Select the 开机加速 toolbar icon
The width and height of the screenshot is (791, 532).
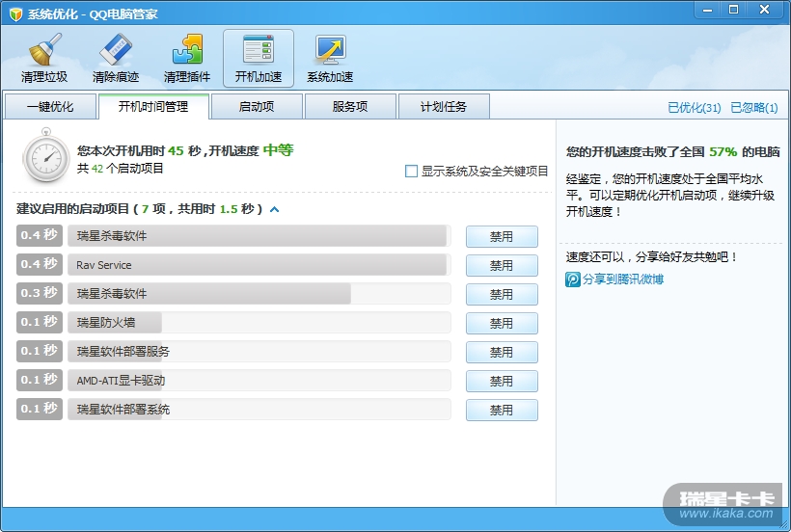259,59
